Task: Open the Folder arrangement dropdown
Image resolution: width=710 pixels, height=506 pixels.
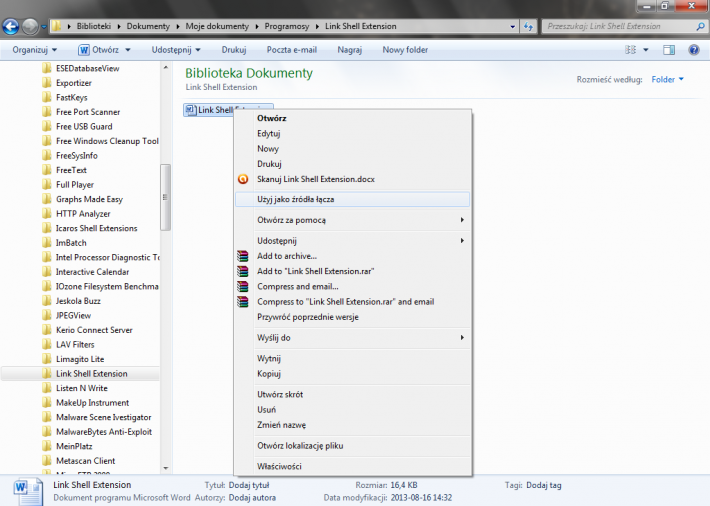Action: coord(667,80)
